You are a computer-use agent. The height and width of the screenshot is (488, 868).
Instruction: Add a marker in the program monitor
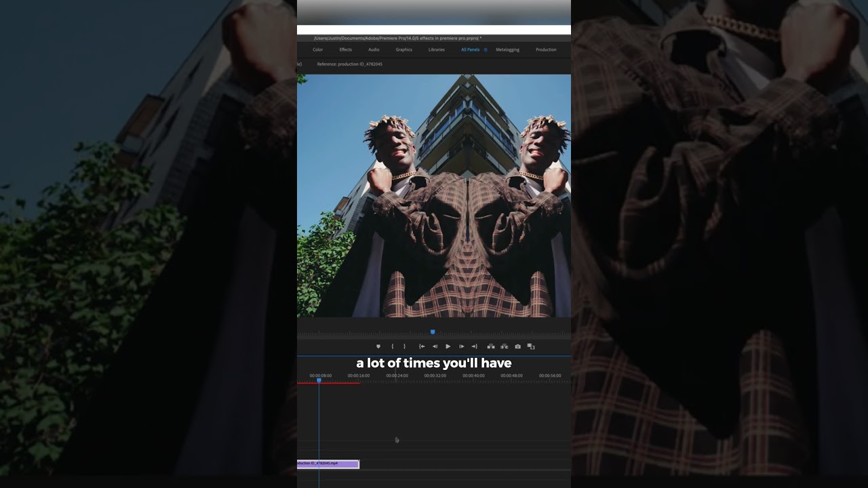point(378,346)
